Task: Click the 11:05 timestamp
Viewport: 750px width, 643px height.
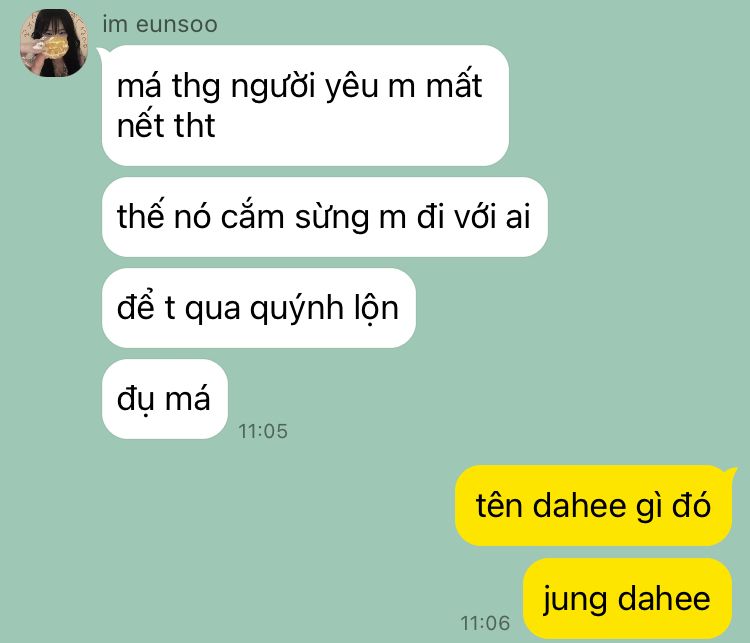Action: point(263,431)
